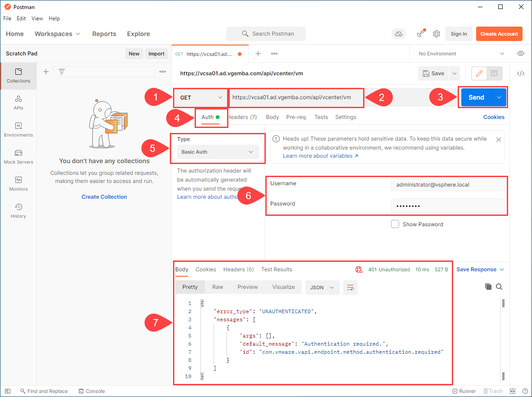Image resolution: width=532 pixels, height=397 pixels.
Task: Click the red network globe icon in the response
Action: click(x=359, y=269)
